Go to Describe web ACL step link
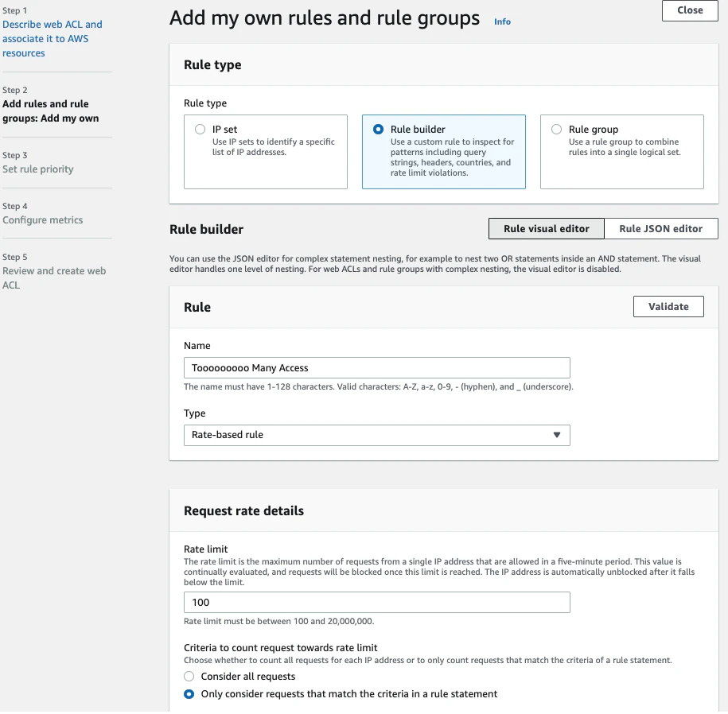The width and height of the screenshot is (728, 714). pos(52,38)
